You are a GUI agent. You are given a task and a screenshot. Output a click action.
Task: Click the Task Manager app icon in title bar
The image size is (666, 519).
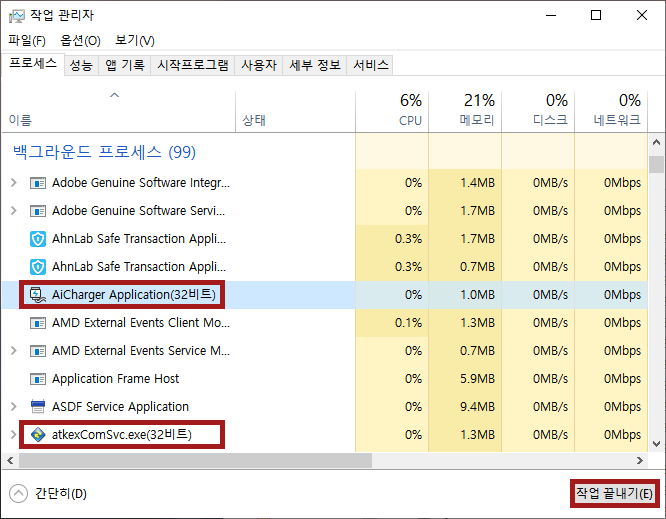[x=17, y=16]
